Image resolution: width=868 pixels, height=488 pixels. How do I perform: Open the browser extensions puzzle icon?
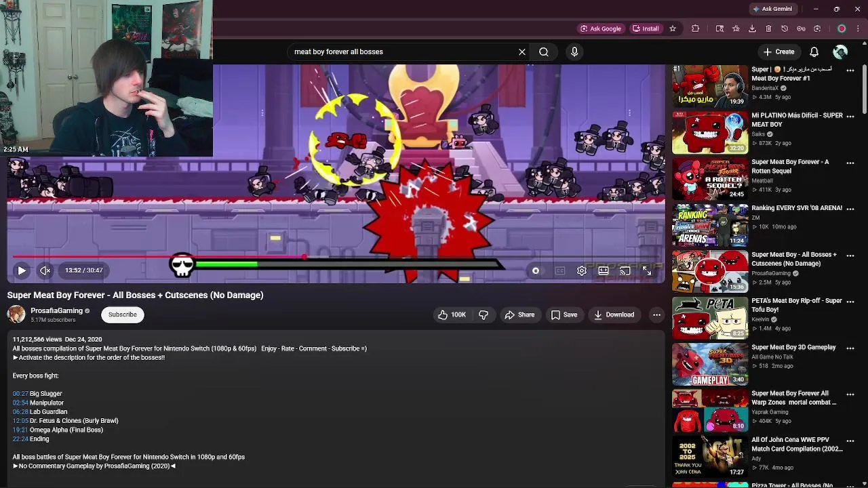(695, 28)
